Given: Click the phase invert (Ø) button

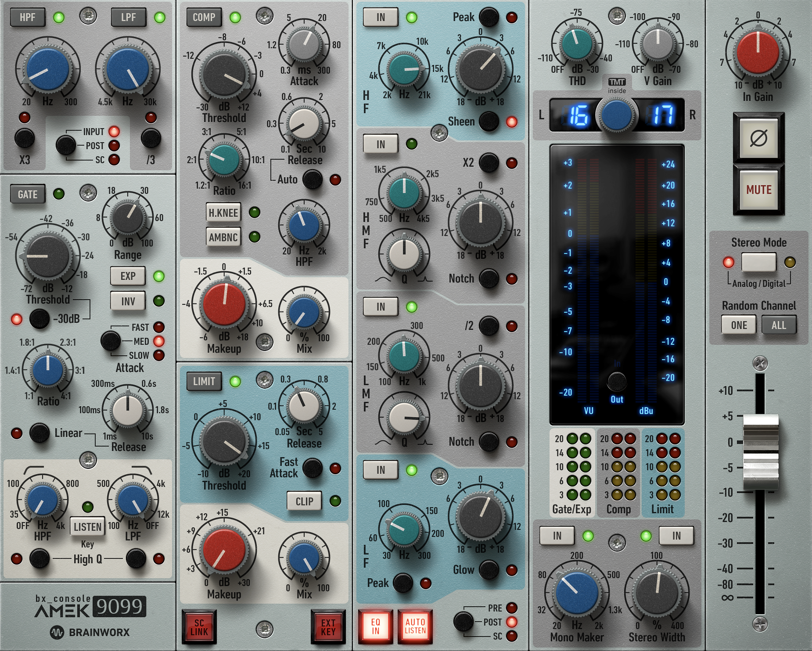Looking at the screenshot, I should [758, 139].
